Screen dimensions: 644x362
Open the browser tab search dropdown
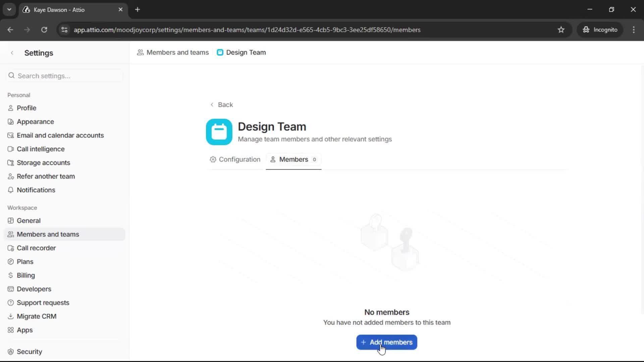click(9, 9)
